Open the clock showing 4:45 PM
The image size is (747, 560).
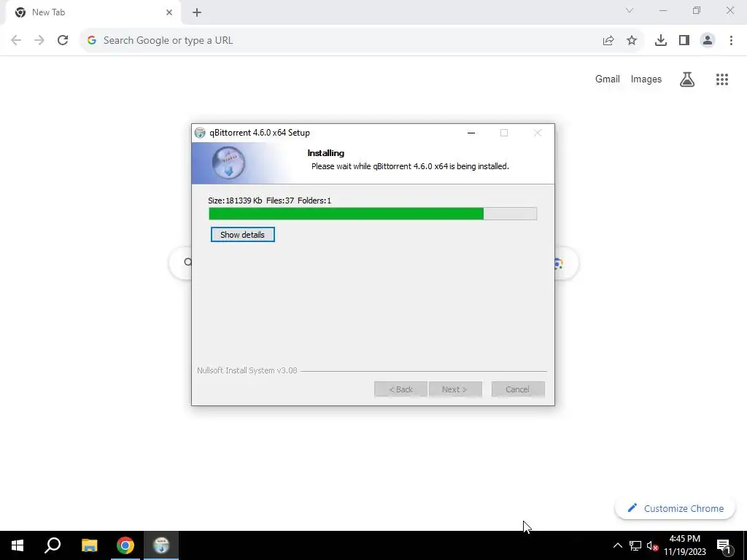pyautogui.click(x=685, y=545)
